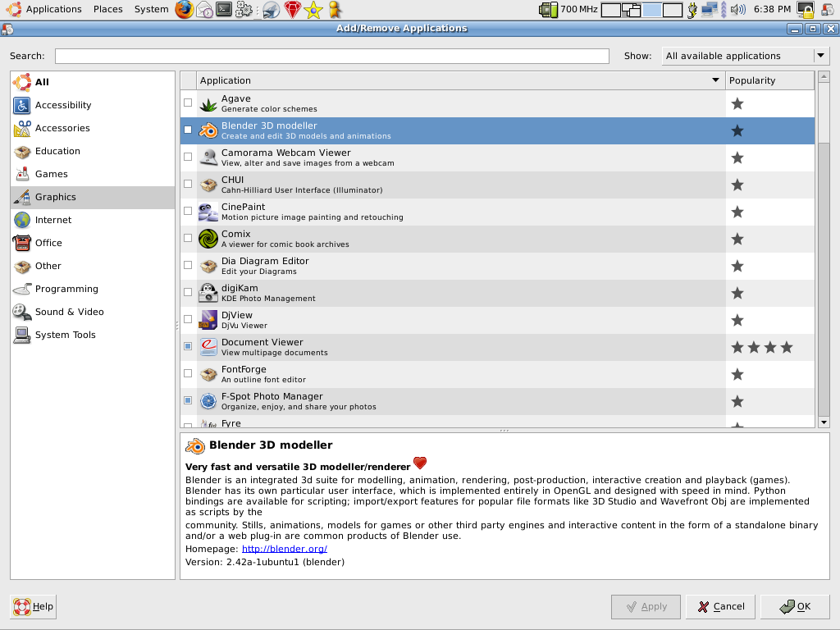Click the System Tools computer icon
The width and height of the screenshot is (840, 630).
(x=22, y=335)
